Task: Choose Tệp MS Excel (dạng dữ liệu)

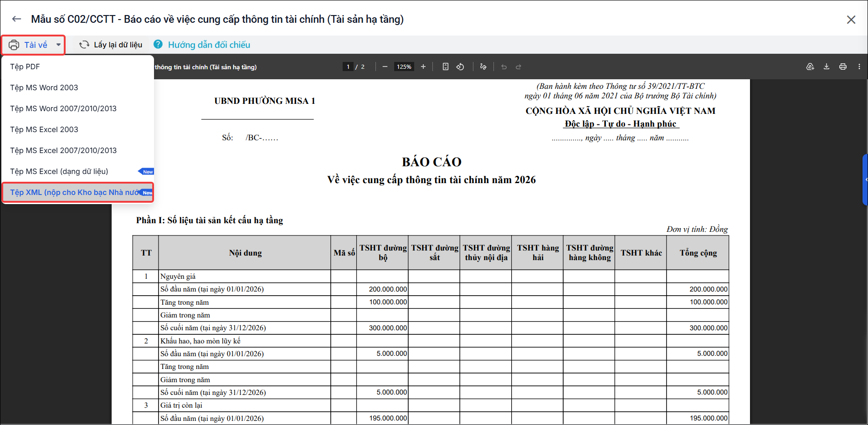Action: tap(78, 171)
